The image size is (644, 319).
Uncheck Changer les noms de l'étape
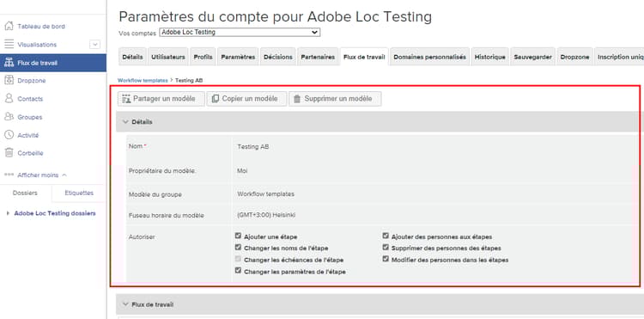(x=238, y=248)
